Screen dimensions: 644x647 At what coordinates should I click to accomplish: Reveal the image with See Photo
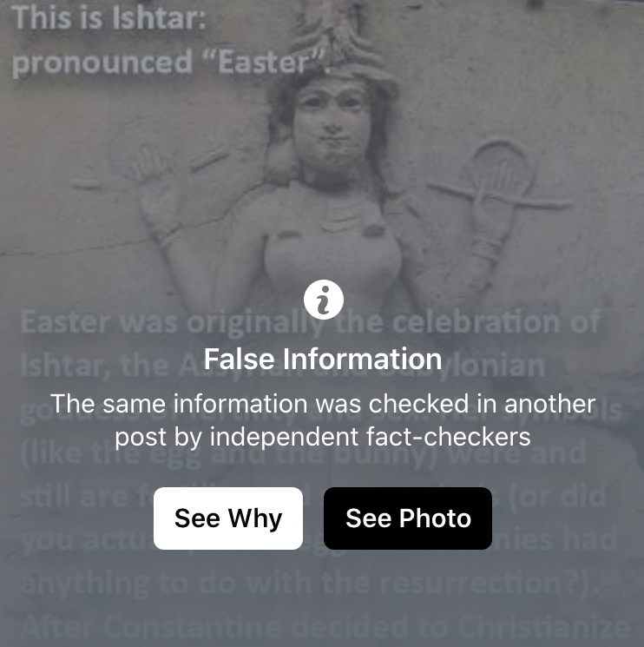(408, 518)
